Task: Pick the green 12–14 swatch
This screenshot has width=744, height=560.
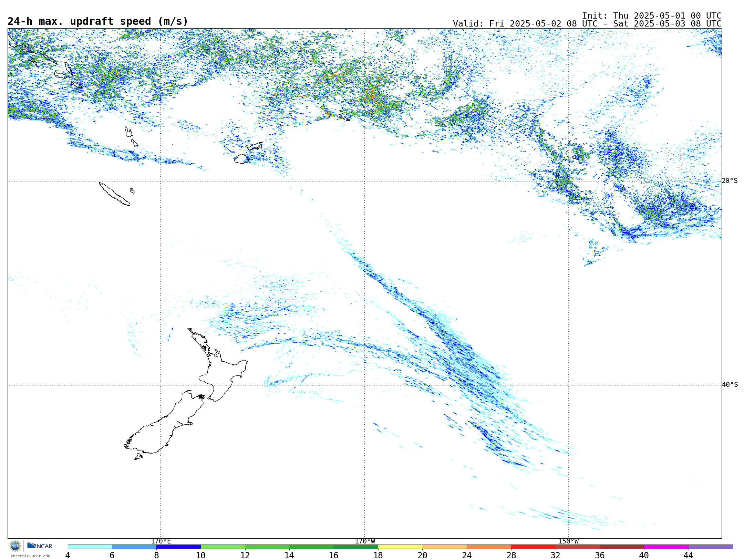Action: [267, 547]
